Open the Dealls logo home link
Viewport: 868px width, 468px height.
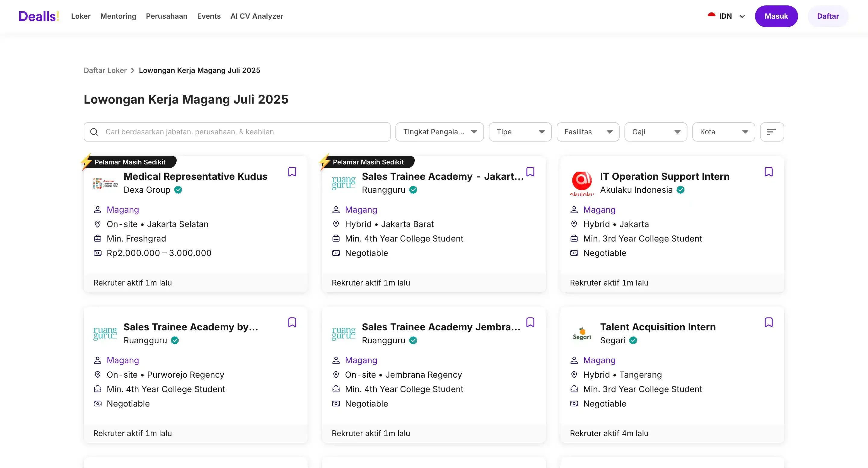coord(39,16)
